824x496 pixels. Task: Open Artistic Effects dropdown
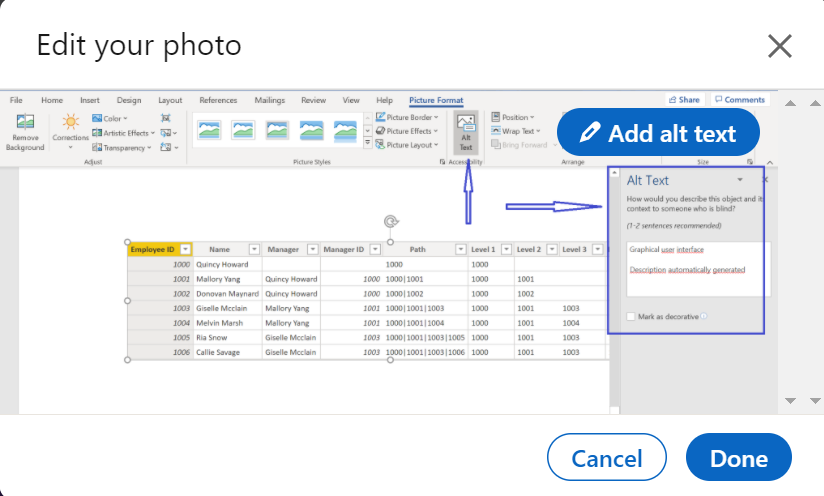coord(123,133)
